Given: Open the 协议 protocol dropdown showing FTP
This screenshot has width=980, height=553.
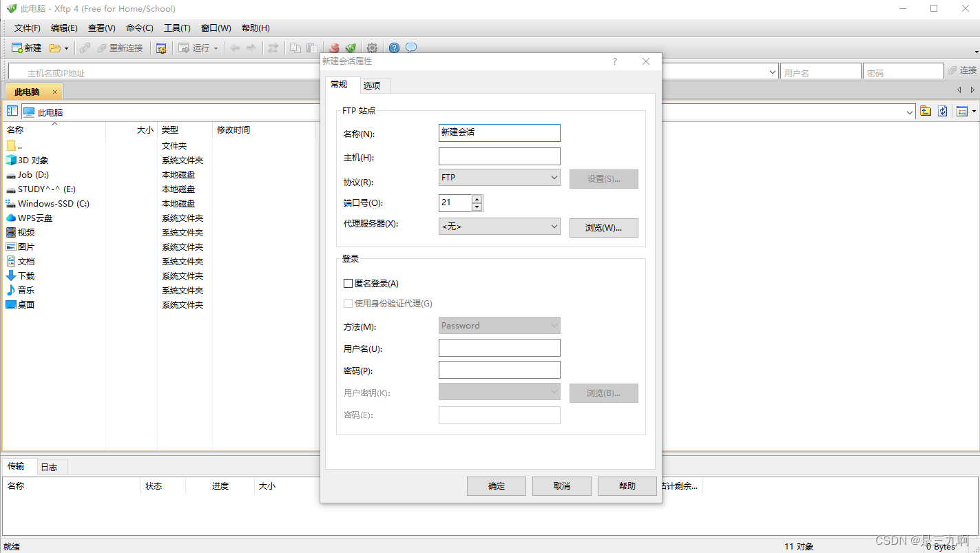Looking at the screenshot, I should [499, 177].
